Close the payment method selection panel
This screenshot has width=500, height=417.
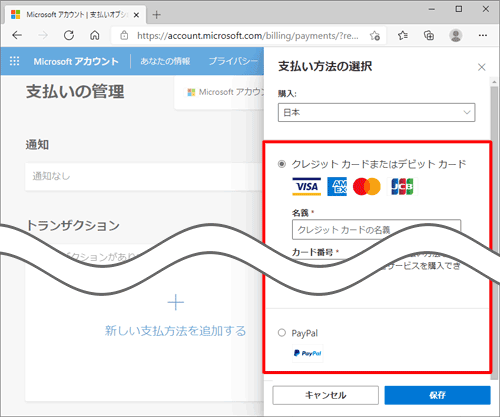pos(481,67)
